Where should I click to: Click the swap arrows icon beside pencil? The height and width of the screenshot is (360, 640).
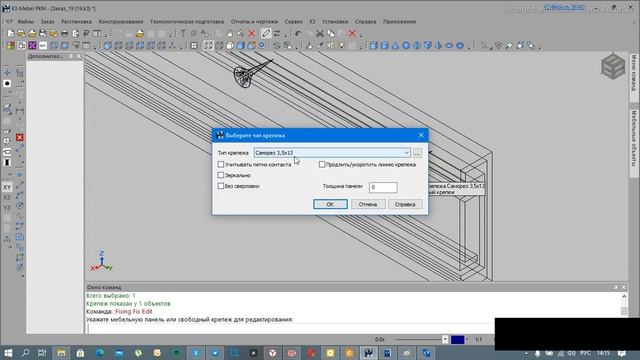coord(277,33)
